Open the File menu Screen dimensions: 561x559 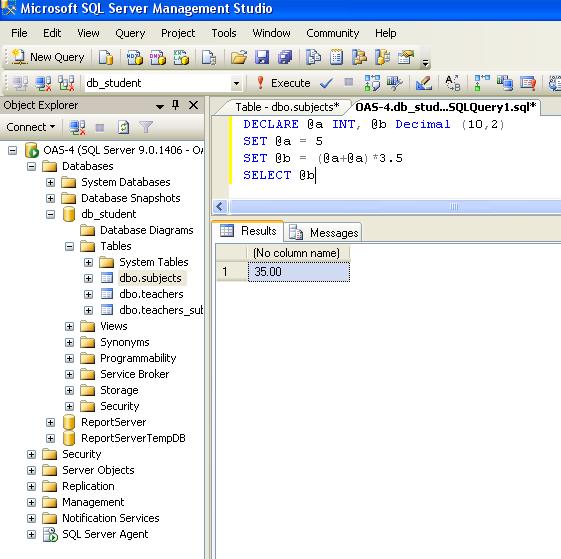(x=19, y=33)
